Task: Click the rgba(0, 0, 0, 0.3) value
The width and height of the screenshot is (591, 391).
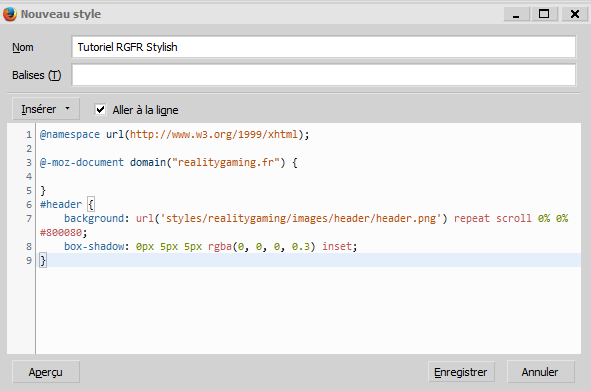Action: [262, 246]
